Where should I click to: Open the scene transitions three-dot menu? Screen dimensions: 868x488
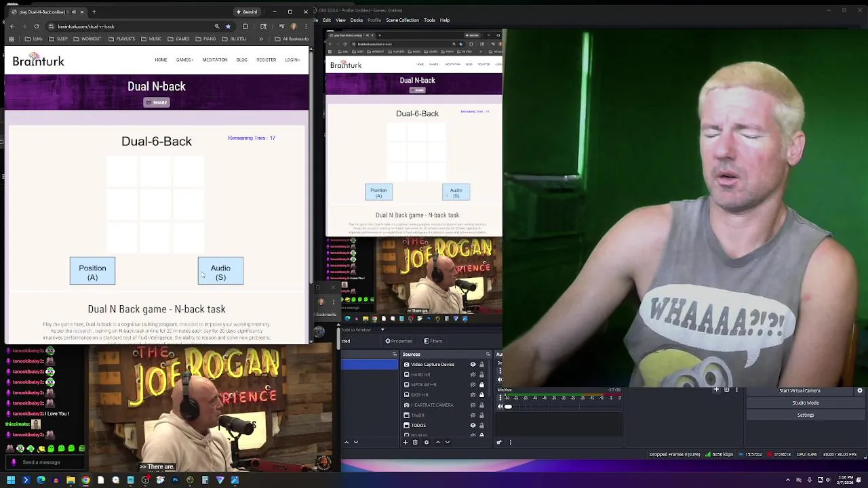(736, 389)
